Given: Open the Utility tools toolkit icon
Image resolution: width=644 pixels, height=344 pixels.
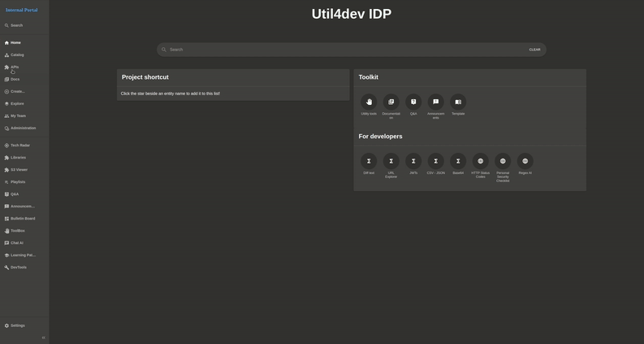Looking at the screenshot, I should [369, 102].
